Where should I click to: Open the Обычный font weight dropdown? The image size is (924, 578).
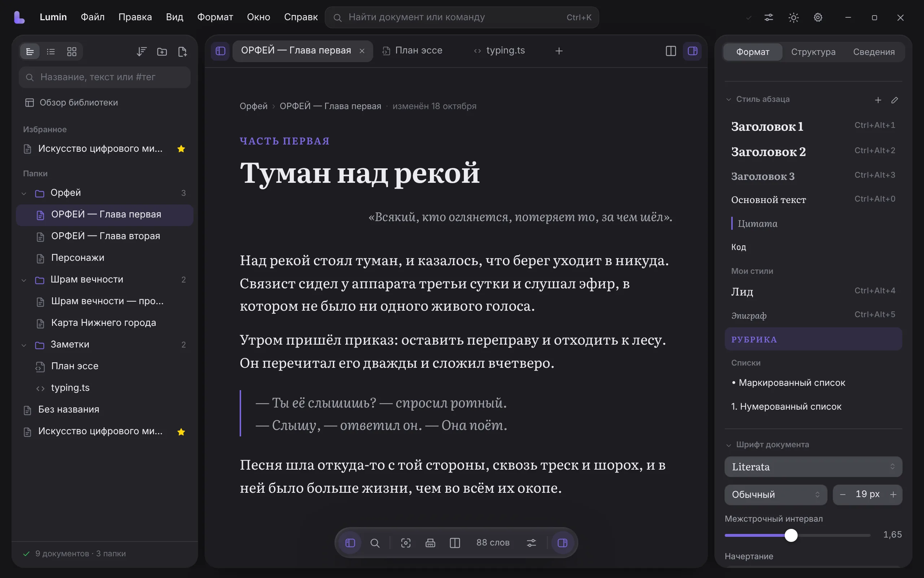coord(775,495)
